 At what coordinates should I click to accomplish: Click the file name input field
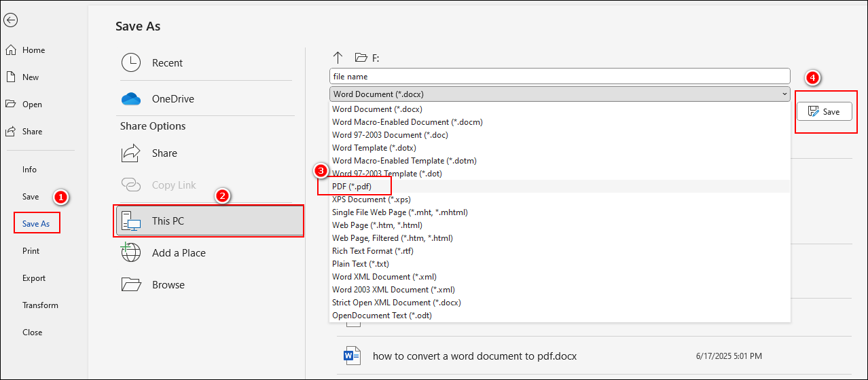560,76
